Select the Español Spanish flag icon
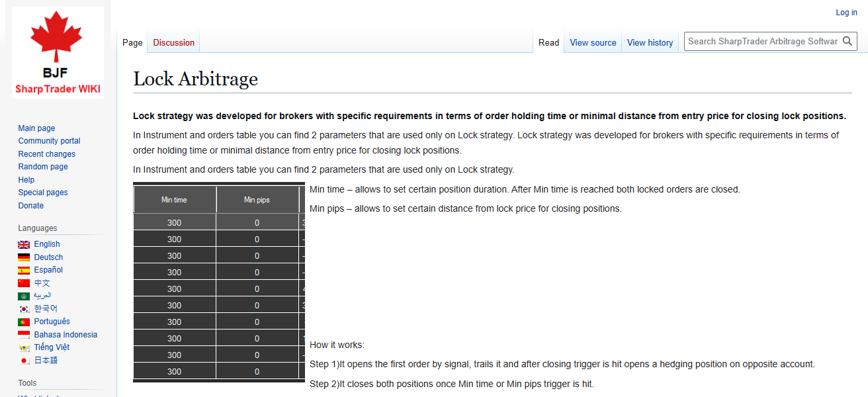 (23, 270)
